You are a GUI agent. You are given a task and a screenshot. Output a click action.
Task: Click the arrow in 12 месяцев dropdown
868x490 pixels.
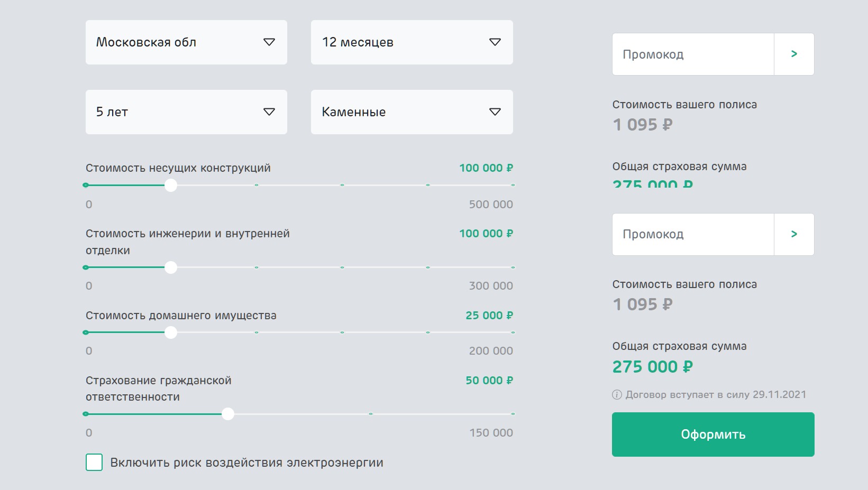[495, 42]
